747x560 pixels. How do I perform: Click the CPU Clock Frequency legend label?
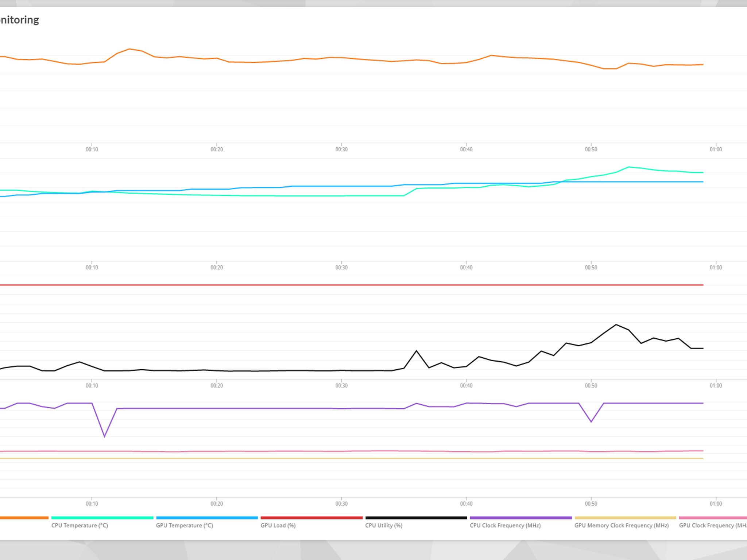(x=505, y=525)
